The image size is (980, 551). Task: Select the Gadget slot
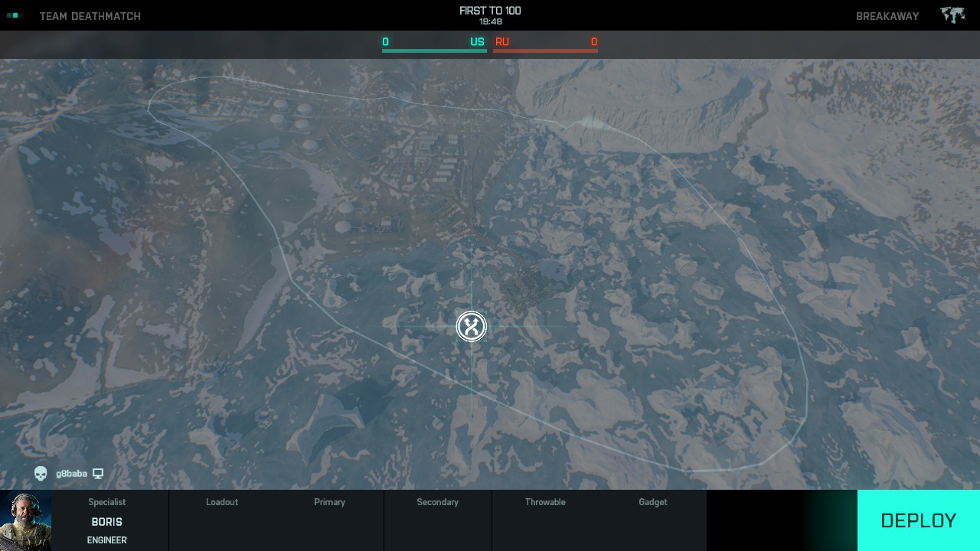(652, 520)
